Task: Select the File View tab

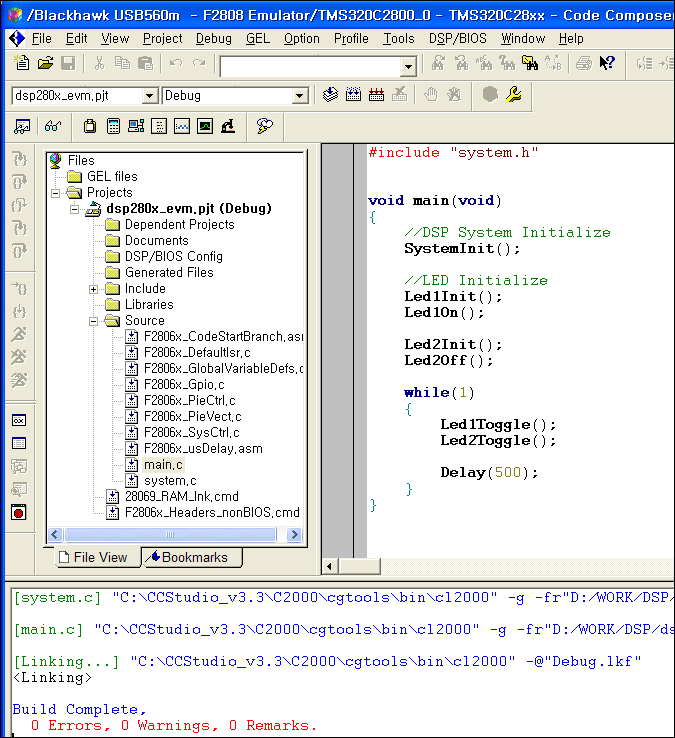Action: point(97,557)
